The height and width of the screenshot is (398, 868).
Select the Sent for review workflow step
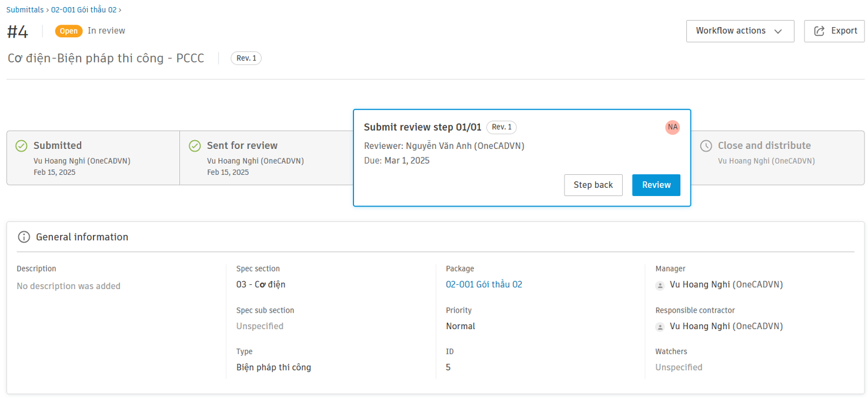click(x=266, y=158)
